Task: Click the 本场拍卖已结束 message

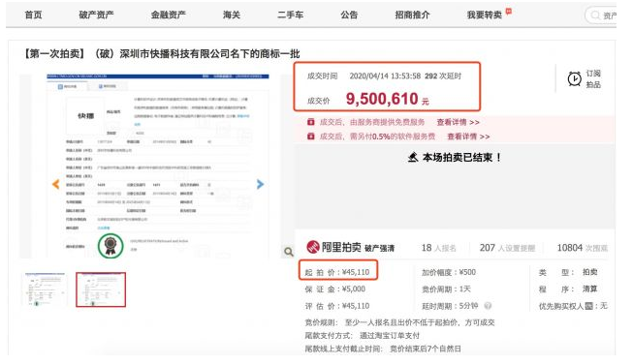Action: click(461, 157)
